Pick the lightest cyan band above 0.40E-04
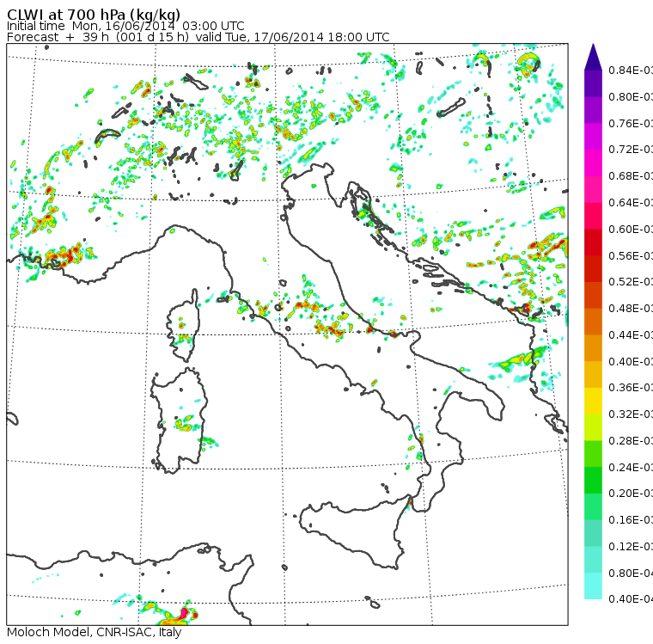653x644 pixels. pos(593,586)
